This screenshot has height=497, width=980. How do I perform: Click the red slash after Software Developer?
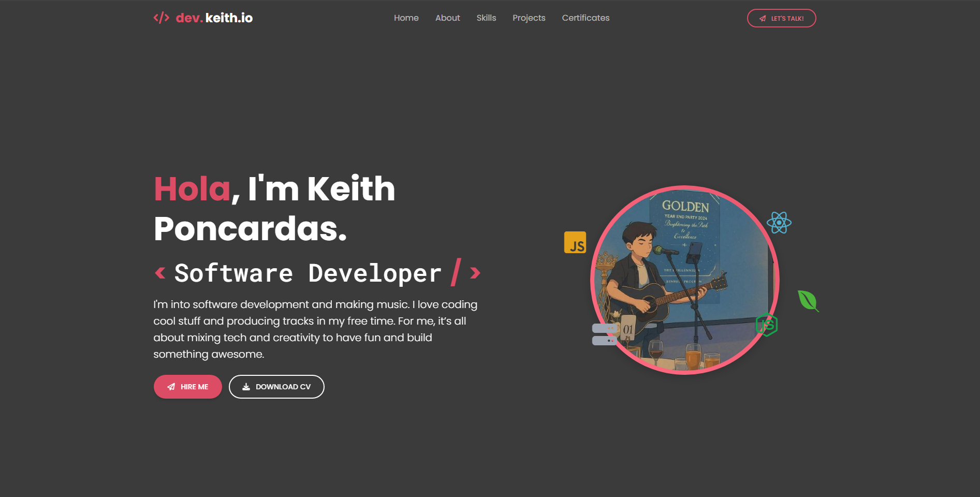(x=456, y=273)
